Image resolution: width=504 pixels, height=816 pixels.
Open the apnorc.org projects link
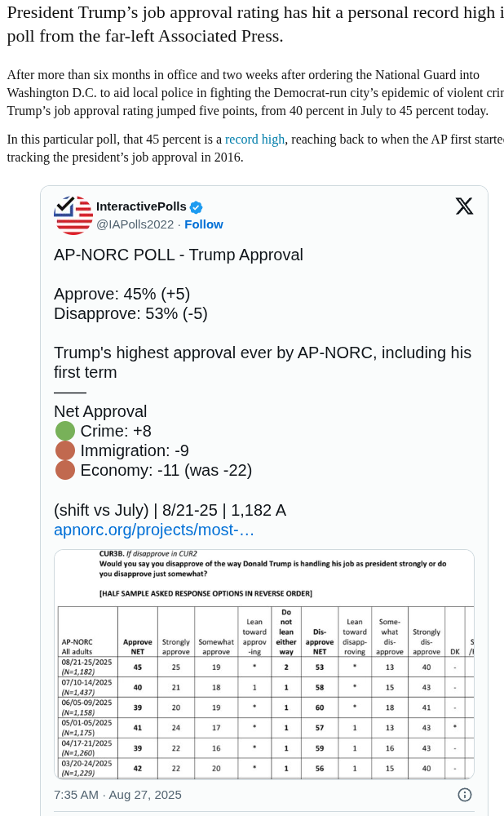coord(154,530)
